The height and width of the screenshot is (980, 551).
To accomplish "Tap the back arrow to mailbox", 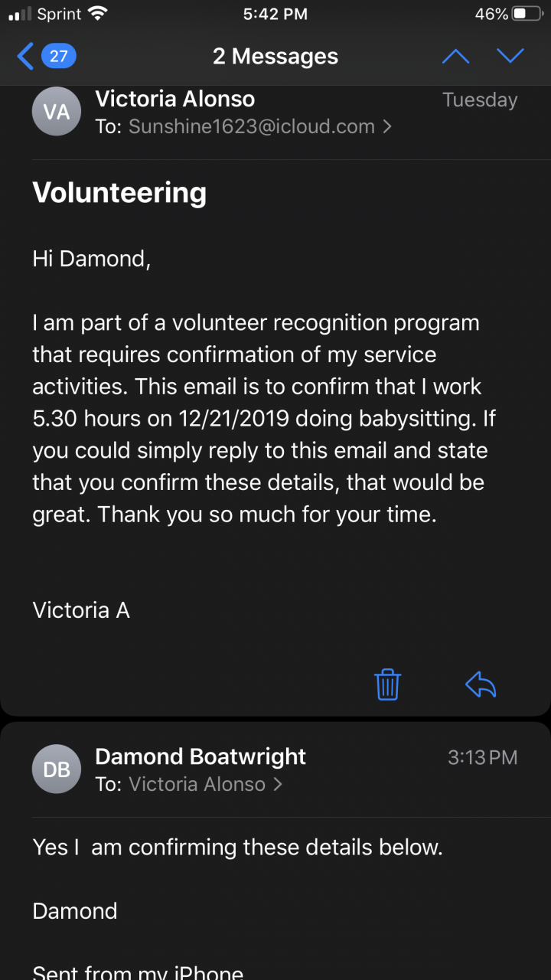I will click(25, 56).
